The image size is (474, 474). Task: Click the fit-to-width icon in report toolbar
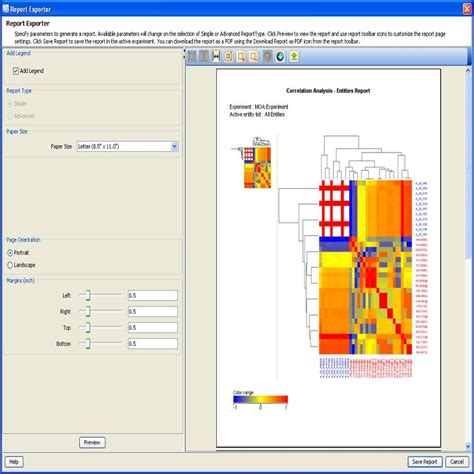(216, 56)
